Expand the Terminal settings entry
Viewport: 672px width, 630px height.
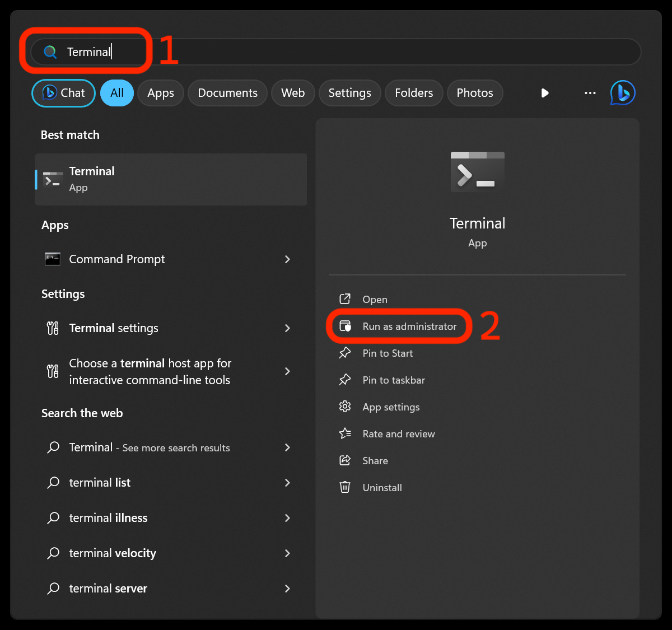(287, 328)
